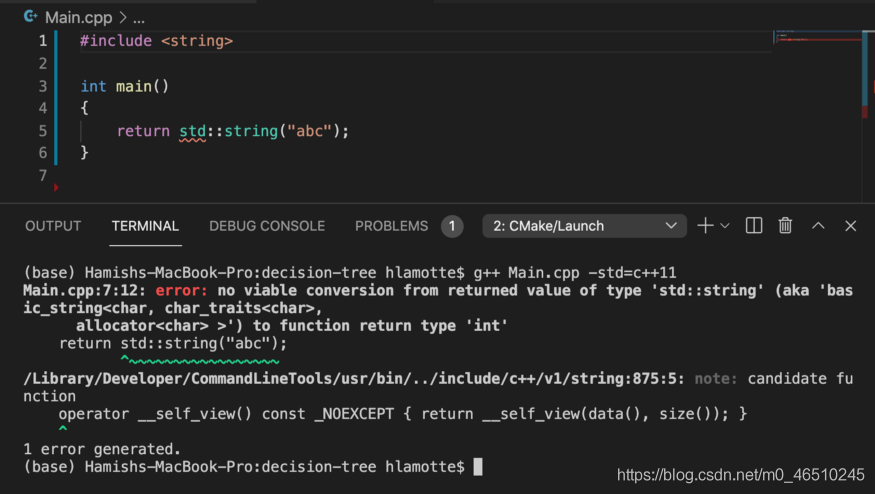Select the TERMINAL tab
875x494 pixels.
(145, 226)
